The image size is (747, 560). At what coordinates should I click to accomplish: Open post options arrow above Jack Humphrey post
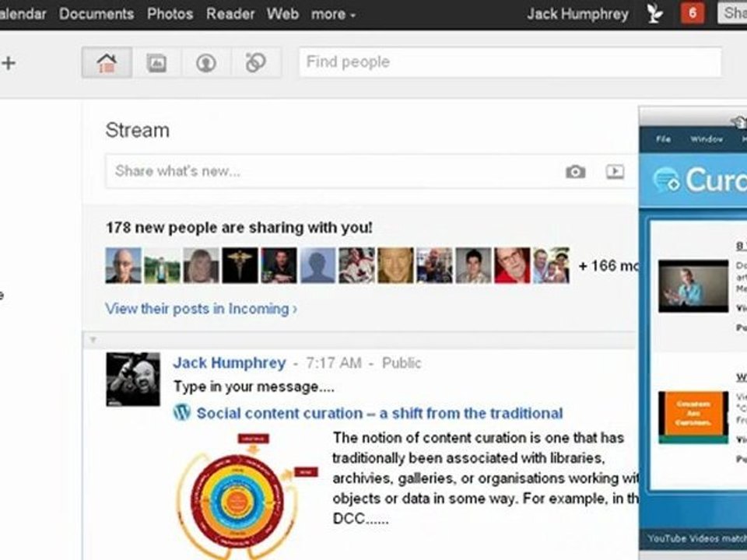[93, 340]
